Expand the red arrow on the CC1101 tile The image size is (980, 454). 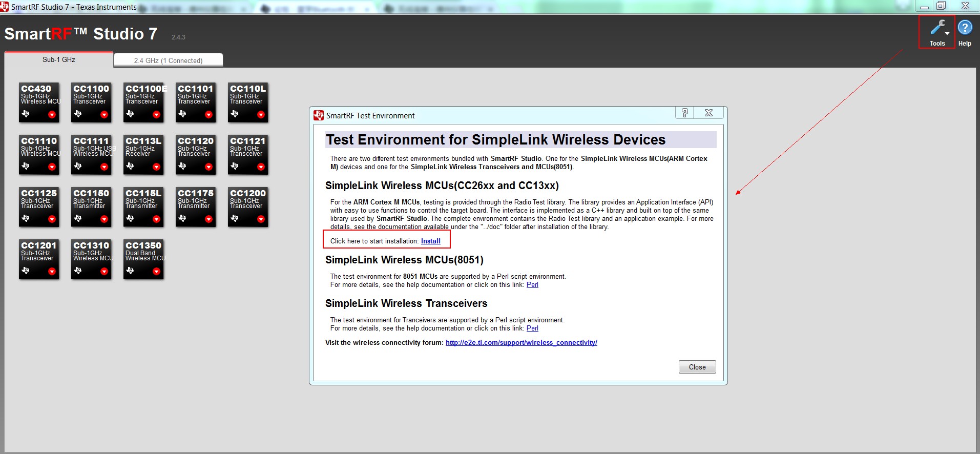(x=208, y=115)
